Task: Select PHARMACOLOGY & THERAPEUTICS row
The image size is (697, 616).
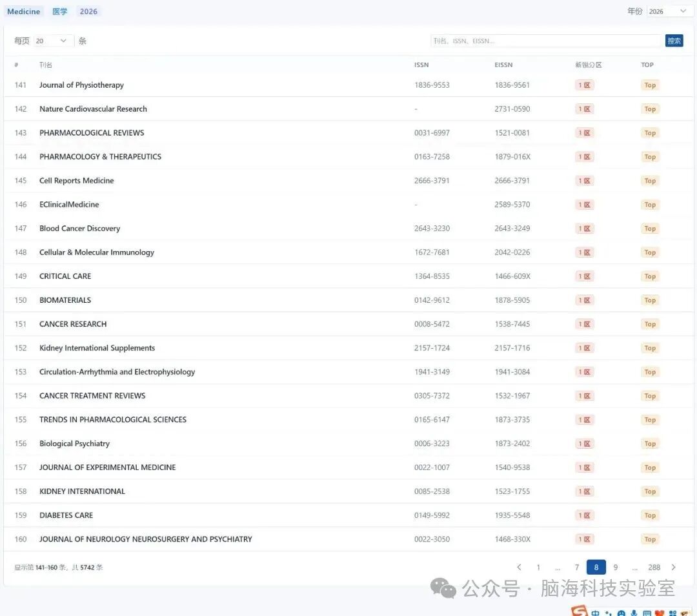Action: [x=348, y=156]
